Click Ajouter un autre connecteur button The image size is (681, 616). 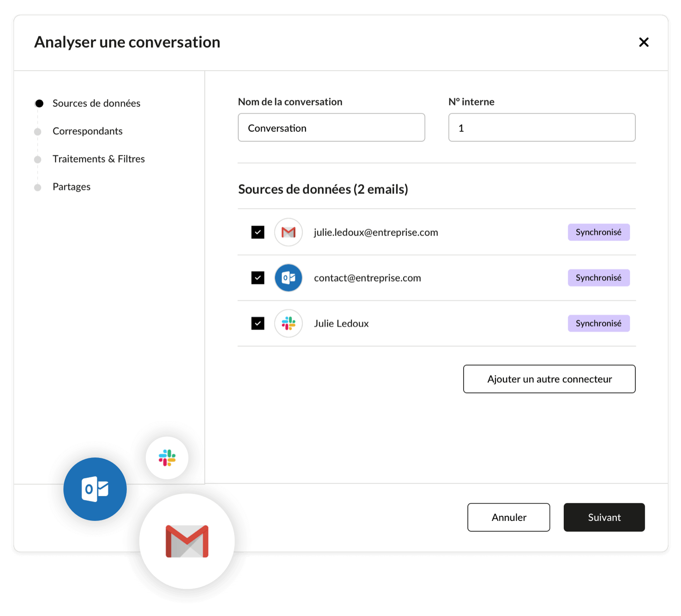click(x=549, y=379)
